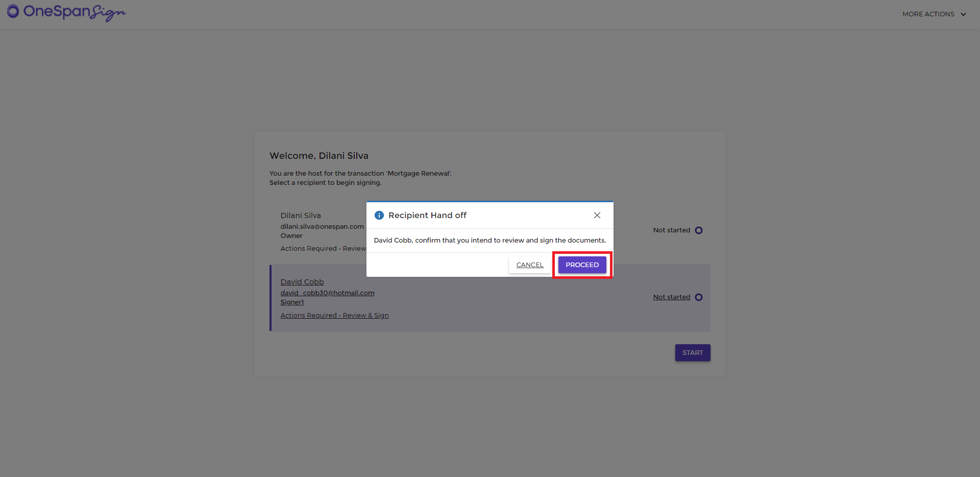Image resolution: width=980 pixels, height=477 pixels.
Task: Click the START button
Action: [x=693, y=353]
